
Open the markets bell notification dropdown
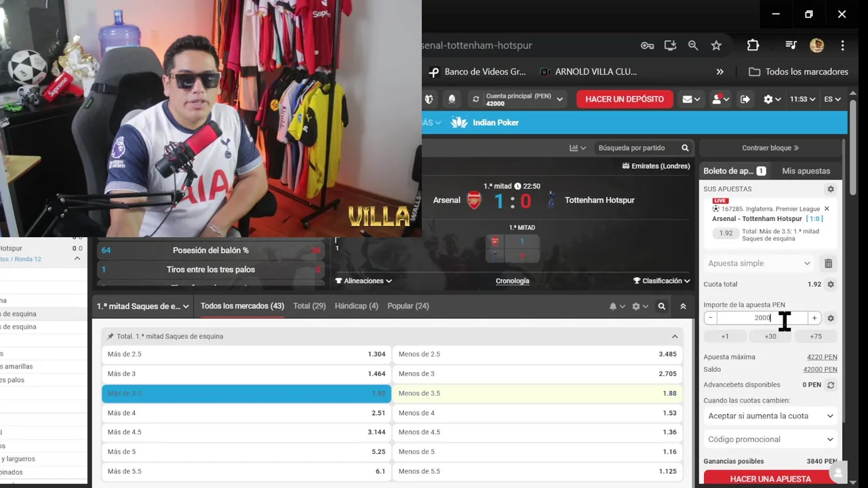tap(616, 306)
